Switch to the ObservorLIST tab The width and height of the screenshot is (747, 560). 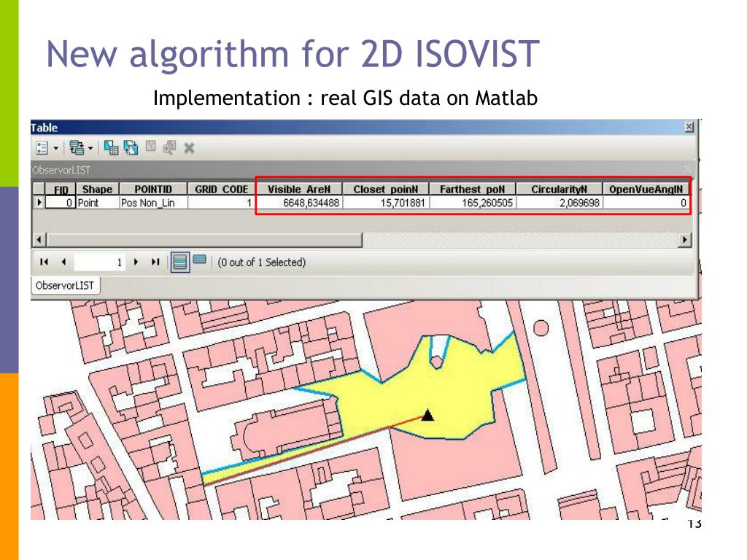[65, 286]
